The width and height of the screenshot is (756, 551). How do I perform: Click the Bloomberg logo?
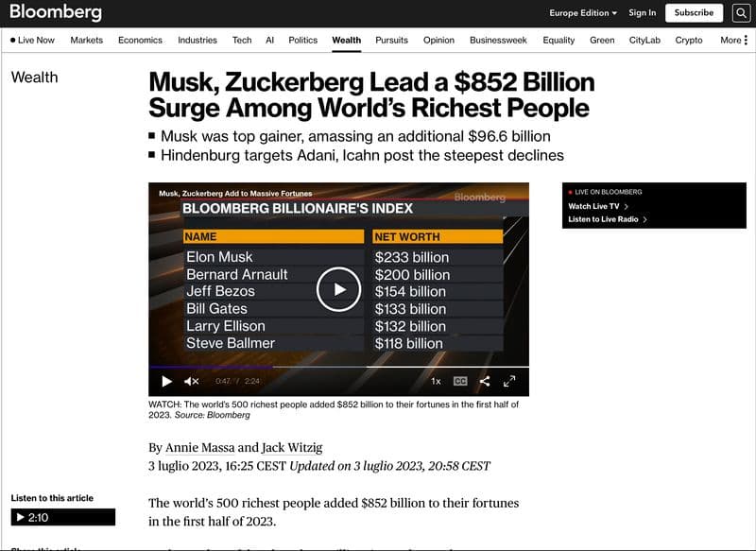click(x=56, y=12)
